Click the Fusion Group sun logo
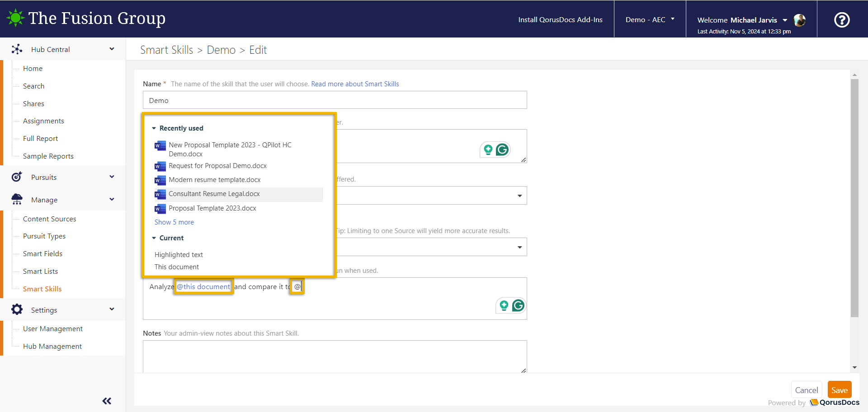Screen dimensions: 868x412 (x=15, y=18)
